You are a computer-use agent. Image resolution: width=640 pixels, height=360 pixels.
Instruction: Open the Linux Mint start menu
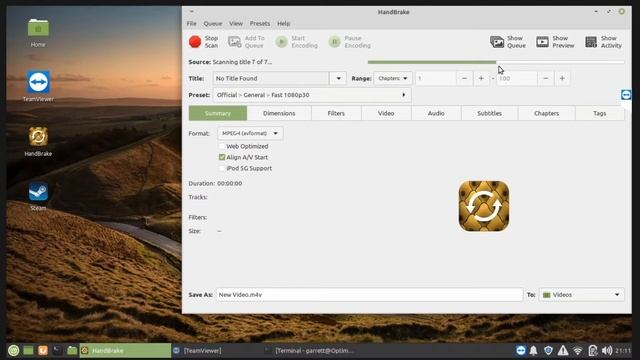[13, 350]
